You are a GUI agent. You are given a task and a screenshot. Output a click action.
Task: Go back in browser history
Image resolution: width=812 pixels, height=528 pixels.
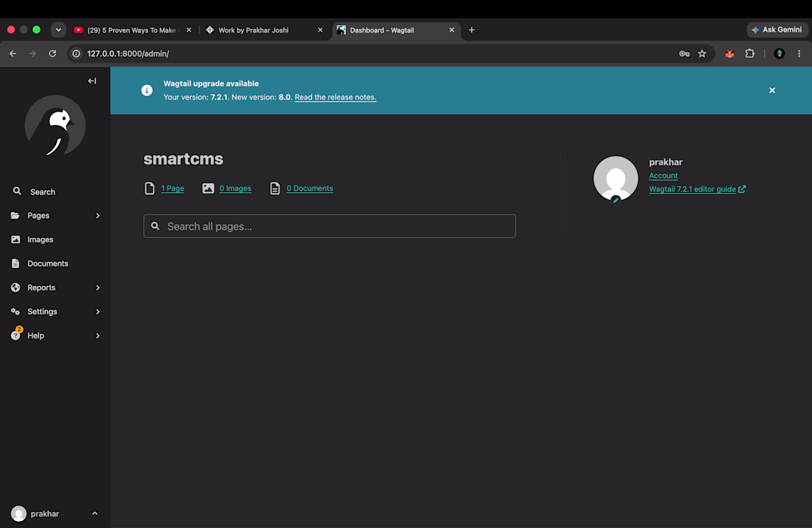[x=13, y=53]
